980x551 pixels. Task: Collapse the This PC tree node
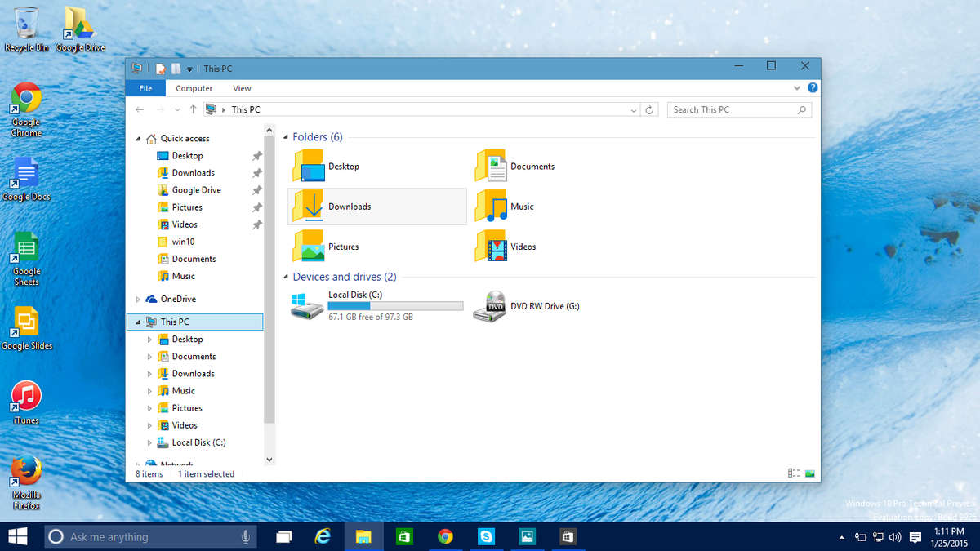tap(137, 322)
